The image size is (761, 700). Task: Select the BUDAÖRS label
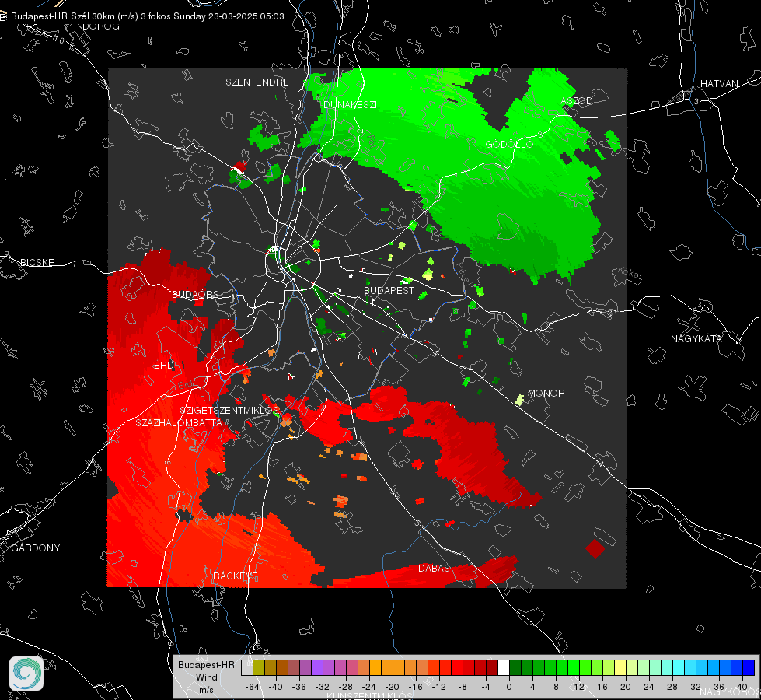point(195,294)
